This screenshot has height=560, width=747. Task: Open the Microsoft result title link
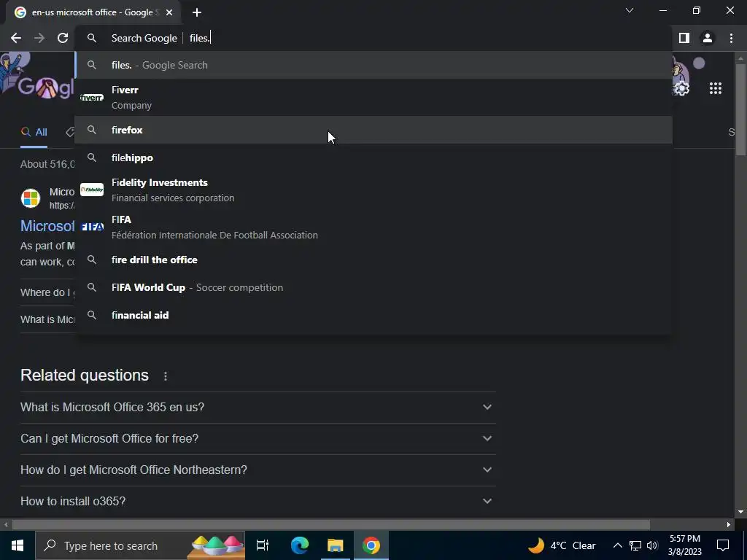coord(47,226)
